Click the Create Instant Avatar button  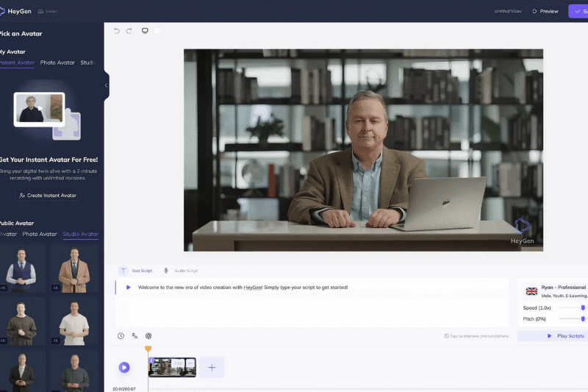48,196
